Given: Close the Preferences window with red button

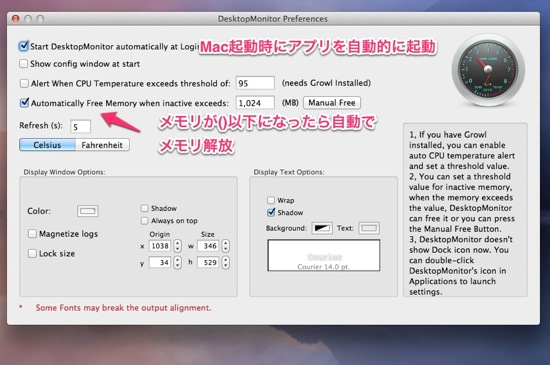Looking at the screenshot, I should coord(16,19).
